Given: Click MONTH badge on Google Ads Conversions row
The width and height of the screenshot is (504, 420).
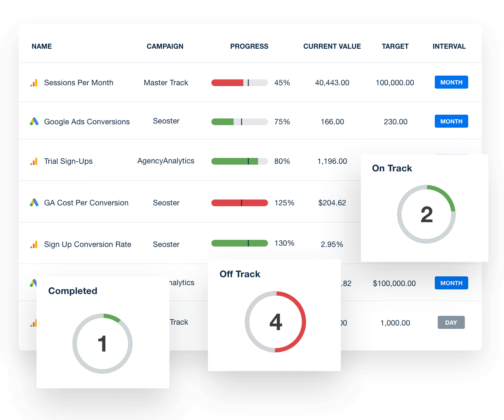Looking at the screenshot, I should pyautogui.click(x=451, y=121).
